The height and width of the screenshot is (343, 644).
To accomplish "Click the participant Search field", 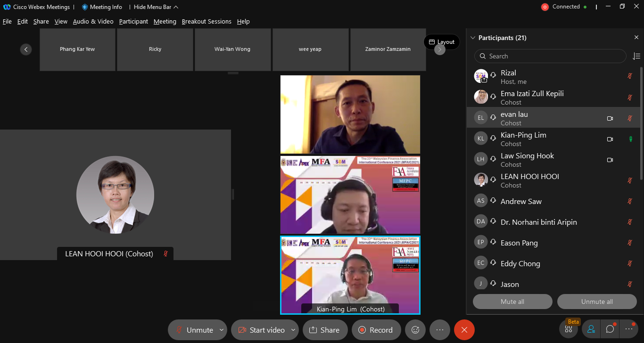I will (x=550, y=56).
